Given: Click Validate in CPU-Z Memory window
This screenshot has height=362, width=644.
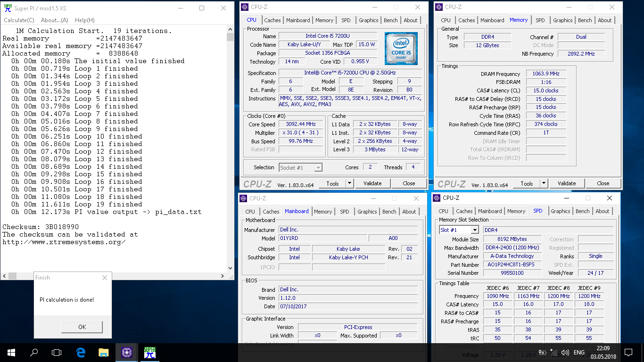Looking at the screenshot, I should pos(567,183).
